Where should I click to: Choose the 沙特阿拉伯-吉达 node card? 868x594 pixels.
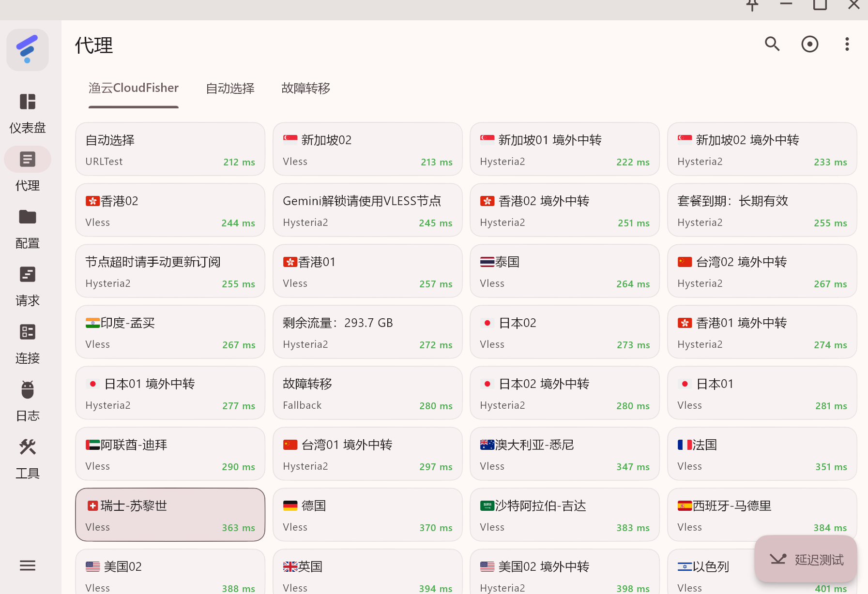[x=564, y=515]
